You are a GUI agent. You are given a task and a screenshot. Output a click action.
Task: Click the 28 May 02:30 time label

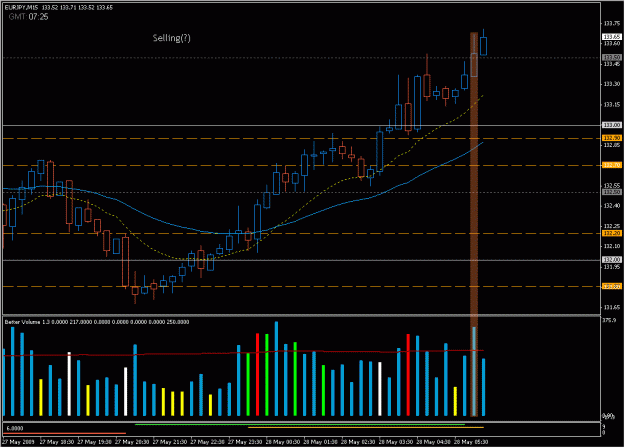pos(358,442)
